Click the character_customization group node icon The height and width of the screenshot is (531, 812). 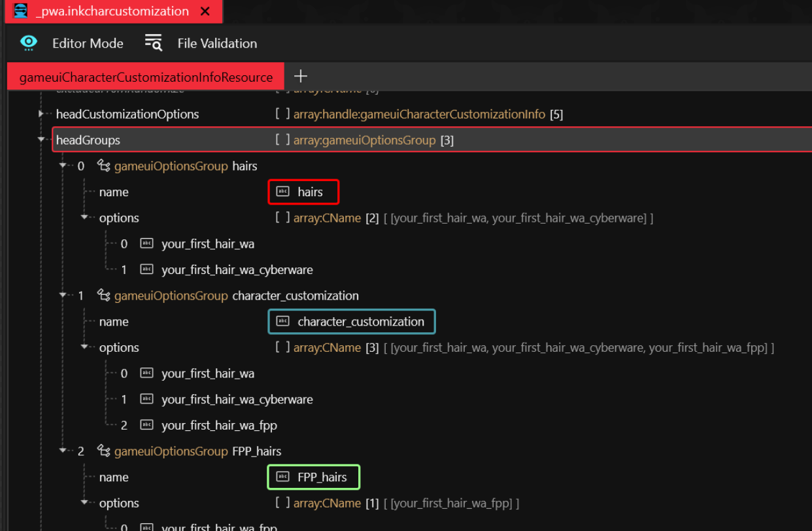(103, 296)
